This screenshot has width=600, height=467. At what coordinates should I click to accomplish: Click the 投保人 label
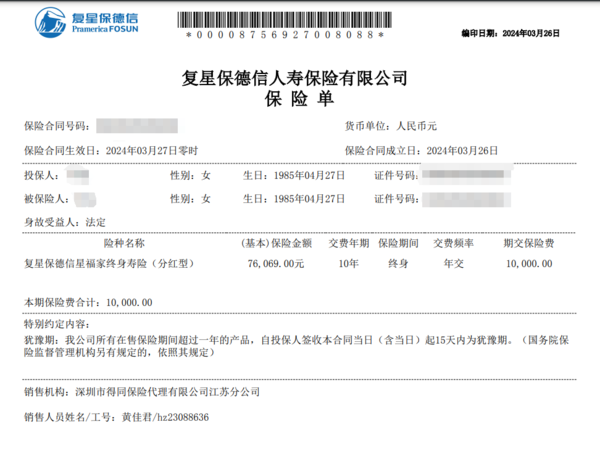click(41, 176)
